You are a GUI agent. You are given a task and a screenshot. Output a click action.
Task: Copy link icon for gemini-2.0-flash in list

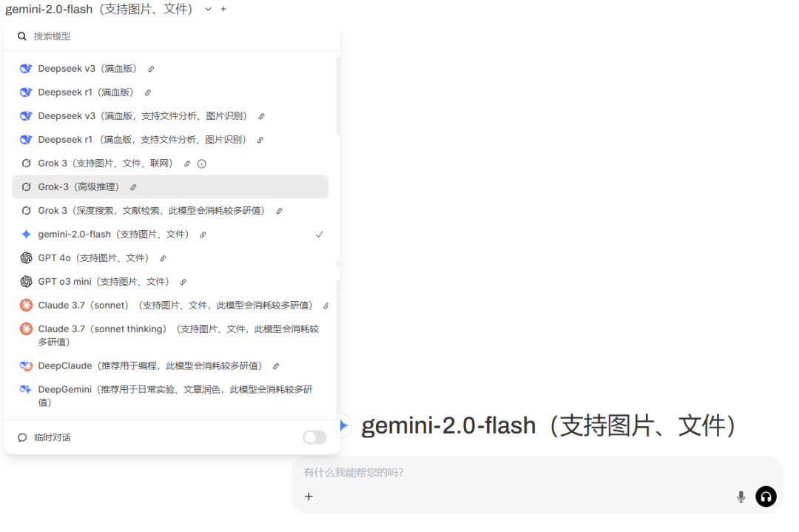click(203, 235)
